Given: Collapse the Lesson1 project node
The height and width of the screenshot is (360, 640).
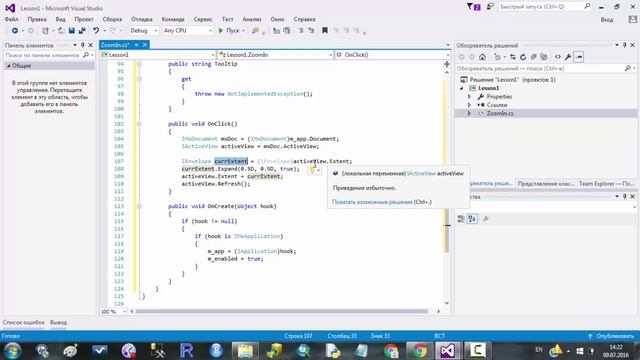Looking at the screenshot, I should (462, 88).
